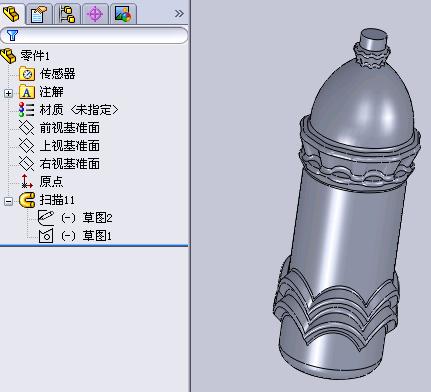This screenshot has width=431, height=392.
Task: Select the 上视基准面 plane
Action: pyautogui.click(x=69, y=146)
